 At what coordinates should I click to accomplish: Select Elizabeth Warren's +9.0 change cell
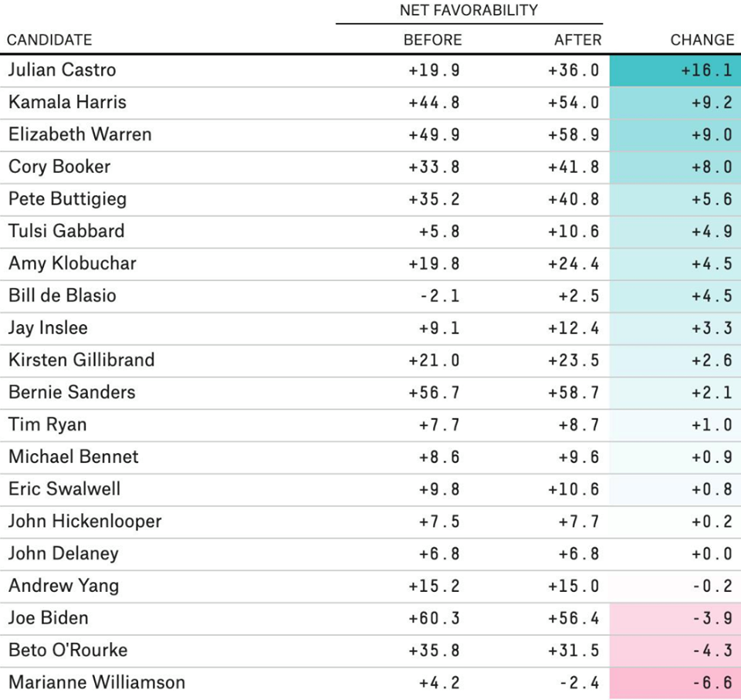[x=675, y=135]
